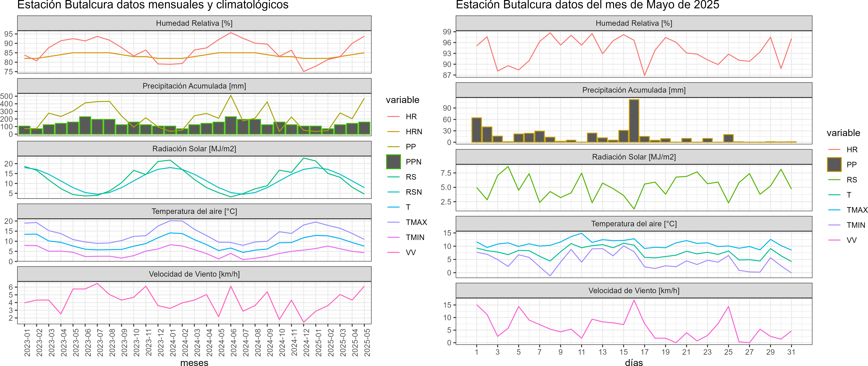Click the right legend 'variable' title

[x=843, y=133]
